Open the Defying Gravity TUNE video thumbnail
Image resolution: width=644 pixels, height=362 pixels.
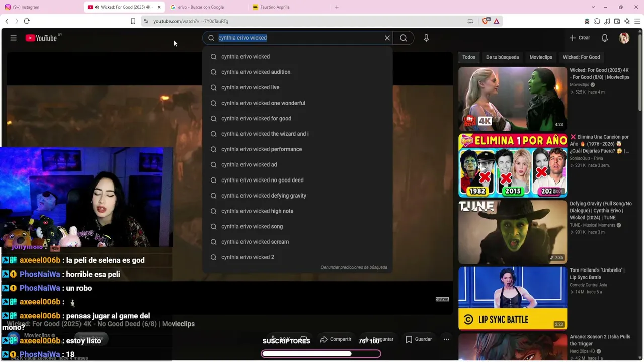pos(513,232)
